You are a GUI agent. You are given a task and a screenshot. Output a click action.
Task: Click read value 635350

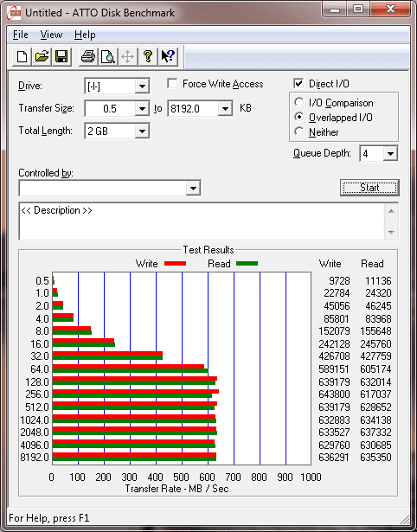[376, 458]
